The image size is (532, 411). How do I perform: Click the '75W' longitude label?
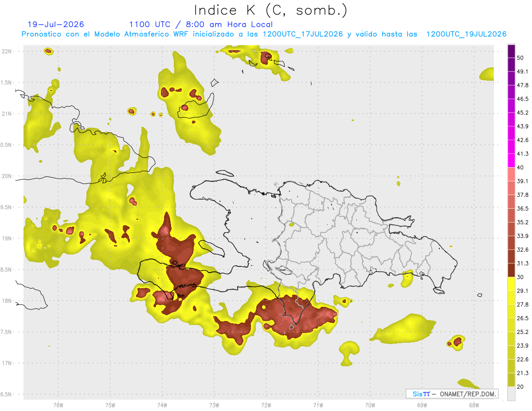click(110, 405)
